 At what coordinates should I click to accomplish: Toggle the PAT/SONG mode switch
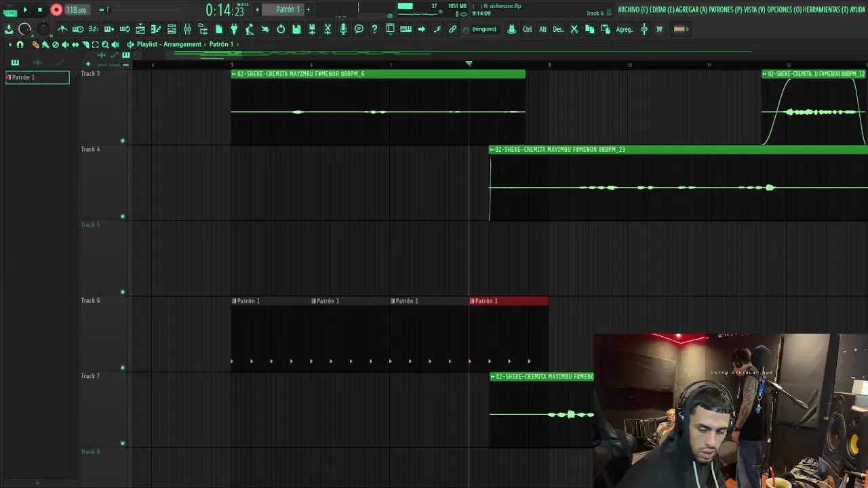tap(9, 9)
